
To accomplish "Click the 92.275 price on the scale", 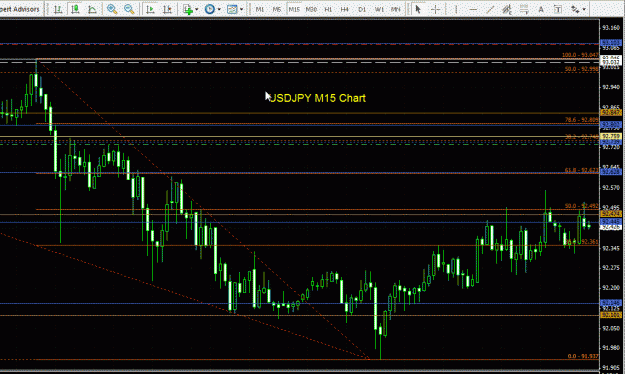I will tap(611, 267).
